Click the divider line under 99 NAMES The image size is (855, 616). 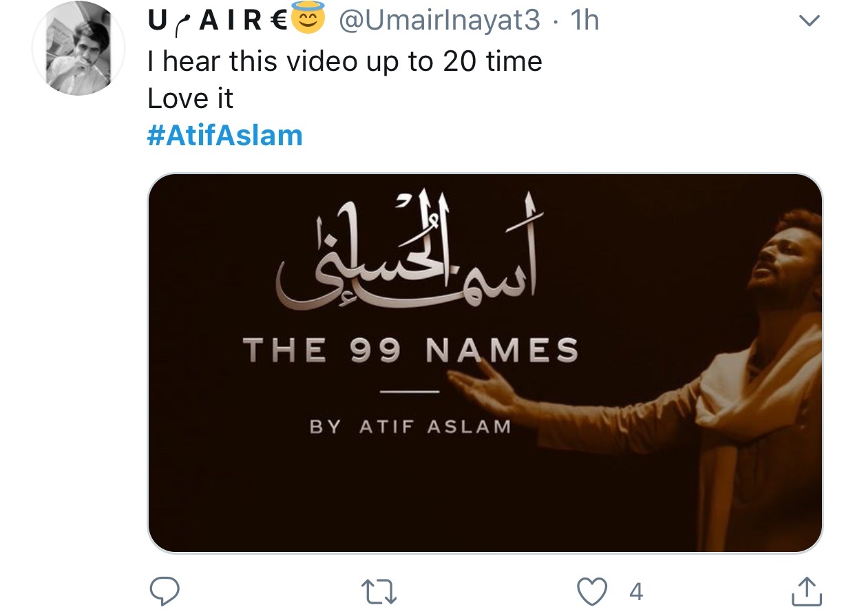click(x=410, y=392)
